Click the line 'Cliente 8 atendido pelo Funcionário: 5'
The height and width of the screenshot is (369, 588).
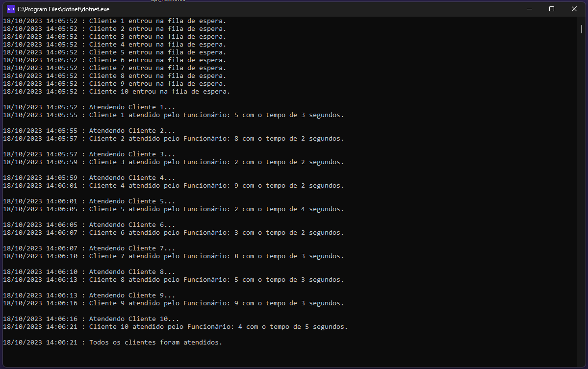[x=173, y=281]
